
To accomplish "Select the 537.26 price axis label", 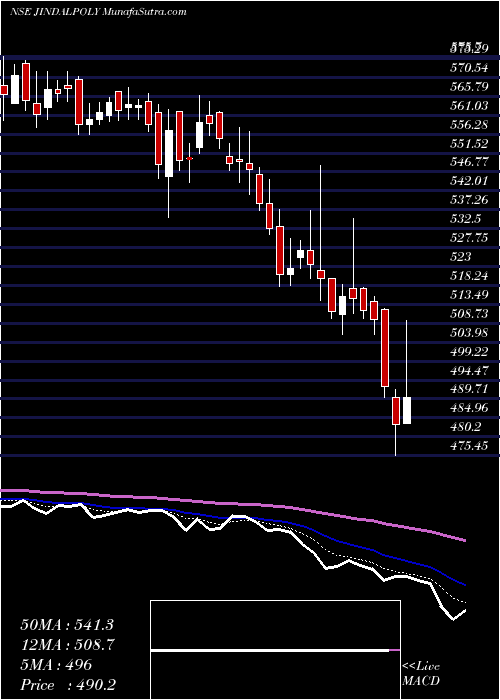I will tap(469, 200).
